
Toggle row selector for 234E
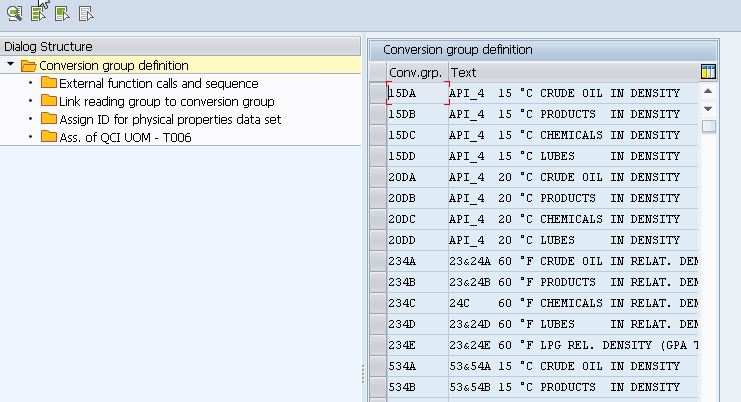[x=378, y=345]
